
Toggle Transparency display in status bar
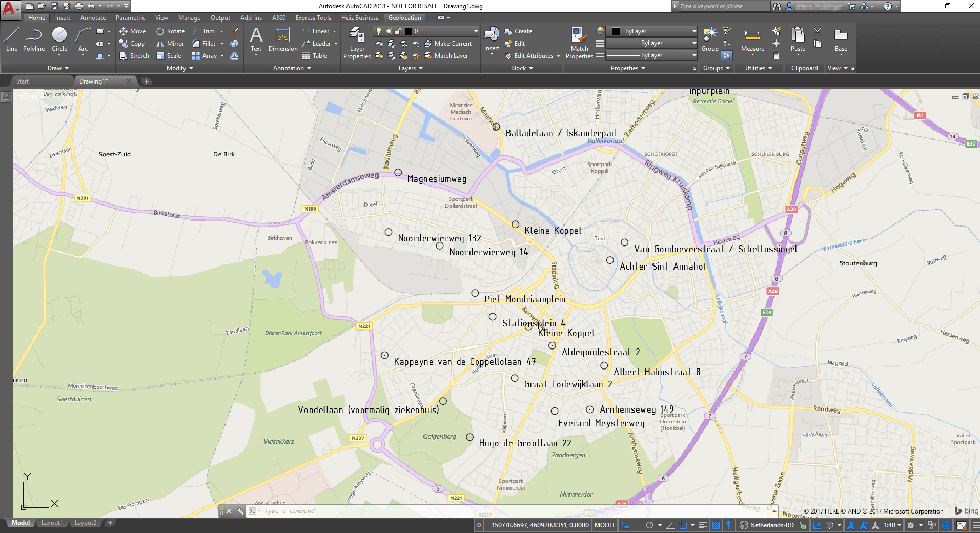(x=716, y=525)
